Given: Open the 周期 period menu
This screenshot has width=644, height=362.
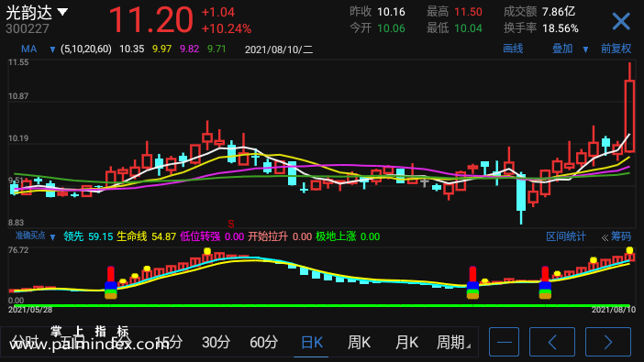Looking at the screenshot, I should 453,342.
